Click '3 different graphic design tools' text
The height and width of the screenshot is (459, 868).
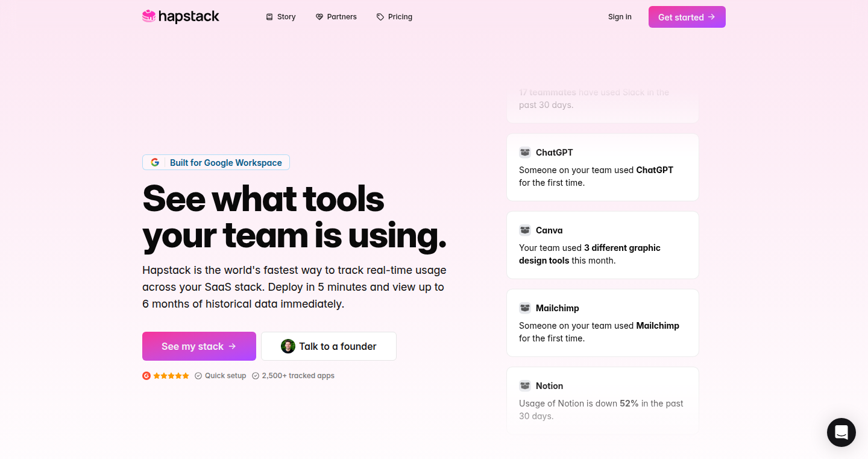pyautogui.click(x=590, y=255)
